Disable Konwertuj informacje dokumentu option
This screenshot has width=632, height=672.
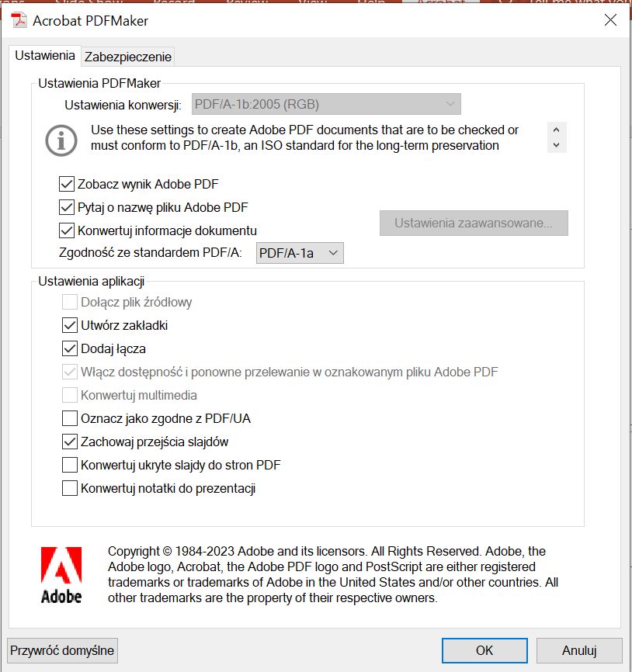point(66,230)
